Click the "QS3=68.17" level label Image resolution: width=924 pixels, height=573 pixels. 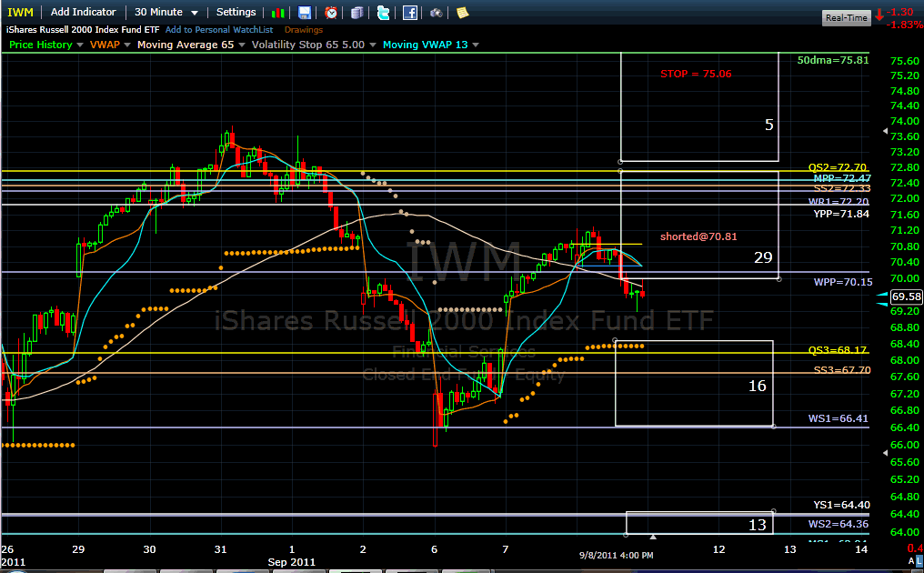(838, 350)
